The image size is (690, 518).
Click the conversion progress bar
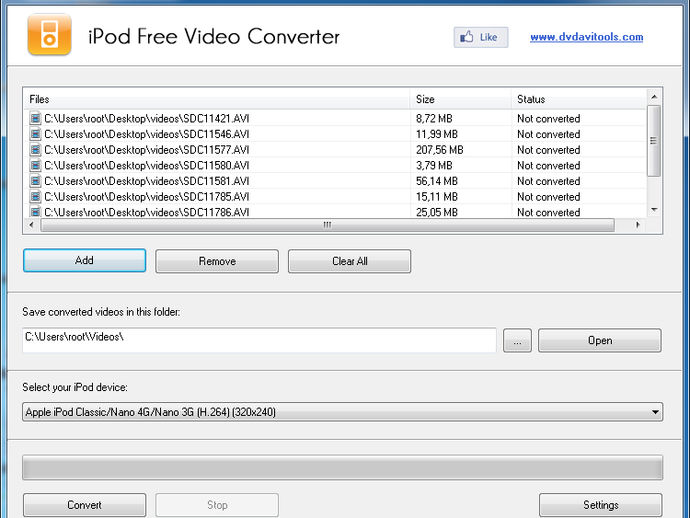click(342, 467)
